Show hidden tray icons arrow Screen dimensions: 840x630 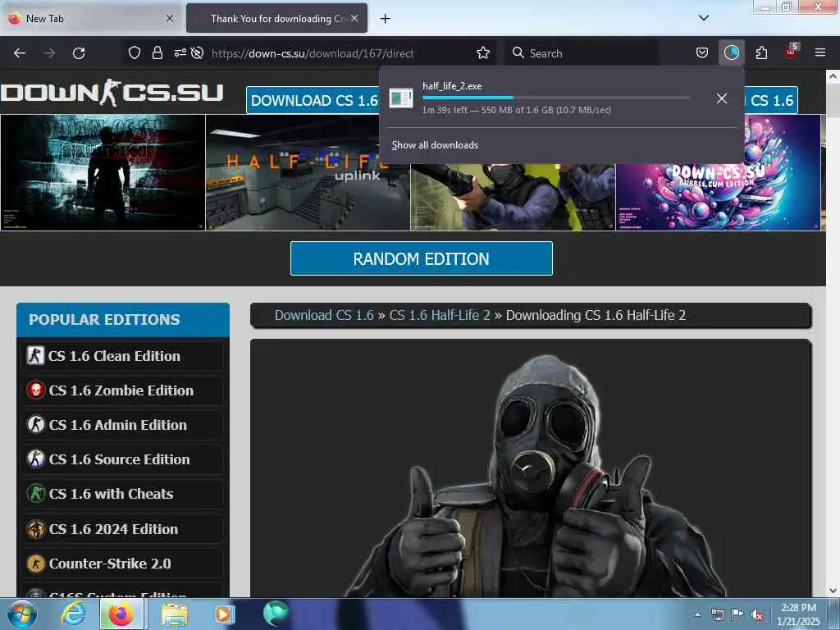(x=697, y=614)
